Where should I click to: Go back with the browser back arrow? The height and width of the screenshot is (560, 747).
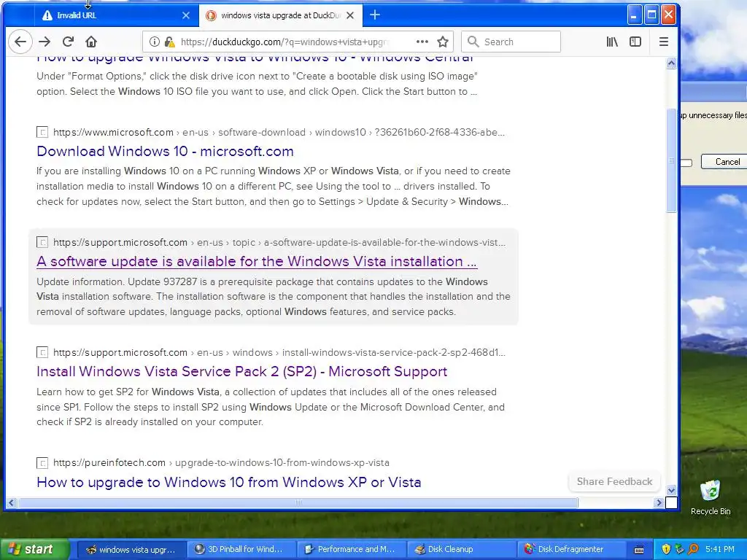tap(20, 42)
